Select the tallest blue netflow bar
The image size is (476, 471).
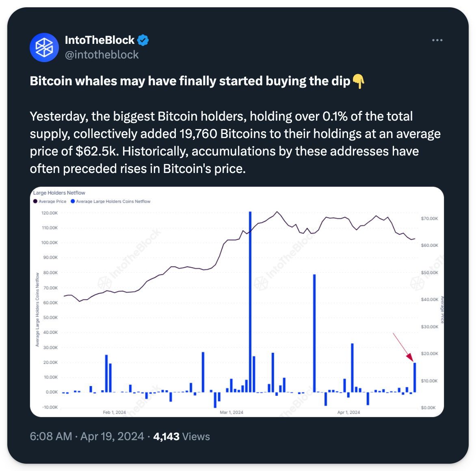[x=250, y=300]
